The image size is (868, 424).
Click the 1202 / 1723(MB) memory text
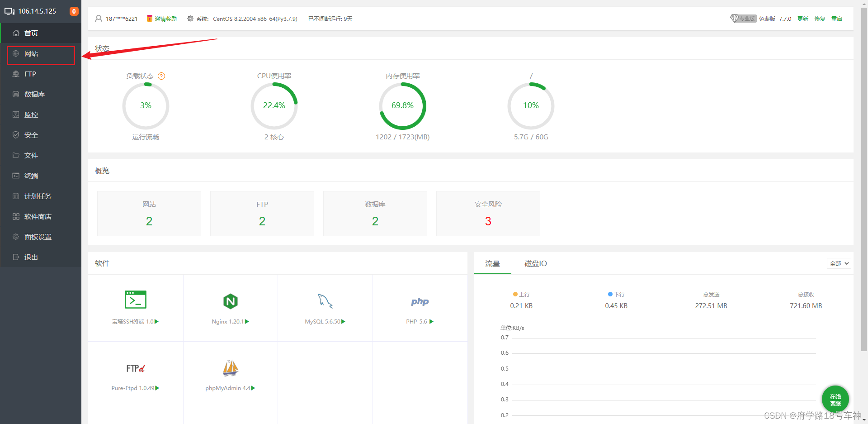coord(402,137)
